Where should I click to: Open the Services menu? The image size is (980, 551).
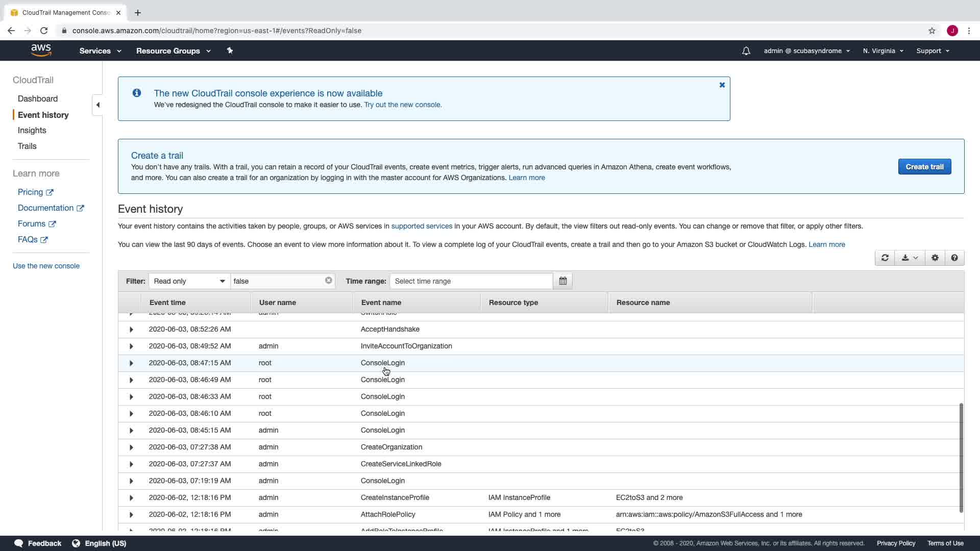pos(100,51)
